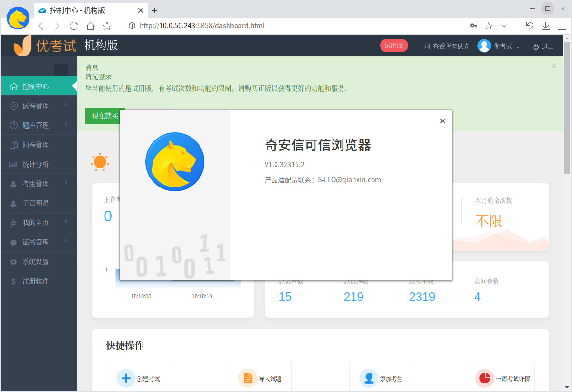Create an exam using the 创建考试 plus icon
Screen dimensions: 572x392
tap(125, 378)
